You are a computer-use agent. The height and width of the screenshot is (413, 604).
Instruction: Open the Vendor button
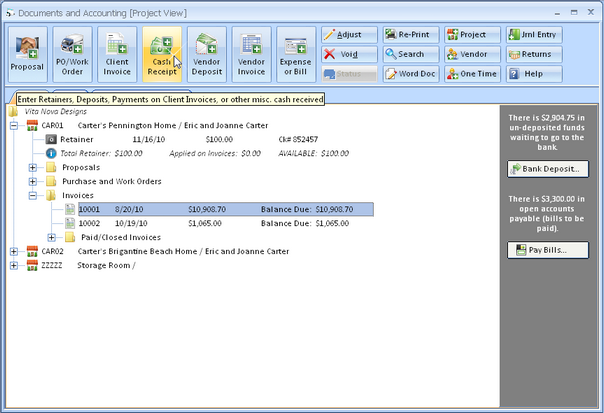pos(472,54)
